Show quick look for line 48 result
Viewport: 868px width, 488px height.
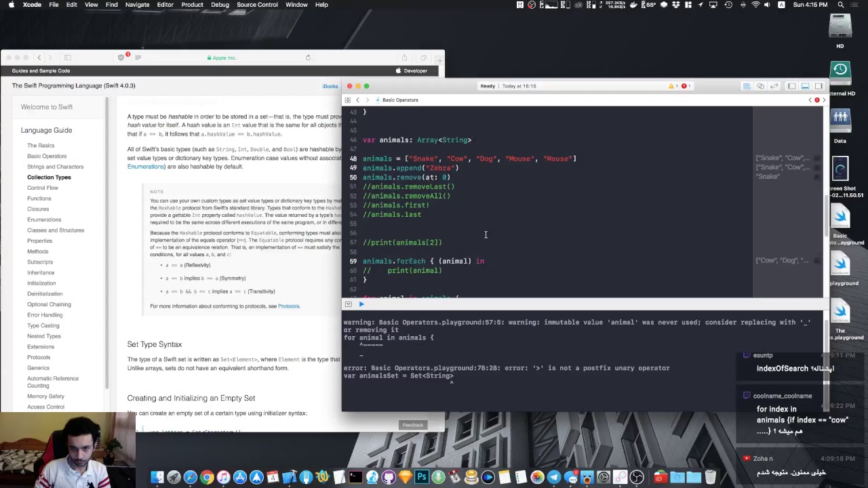pyautogui.click(x=816, y=159)
